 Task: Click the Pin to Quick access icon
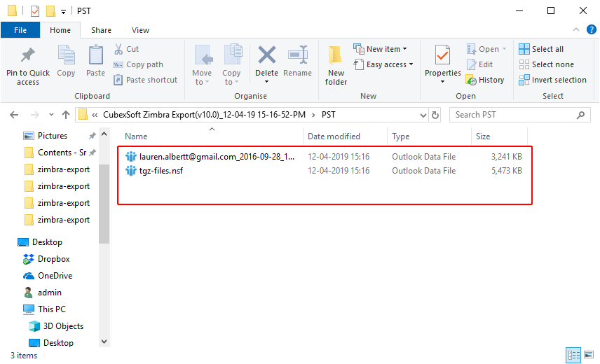click(28, 56)
